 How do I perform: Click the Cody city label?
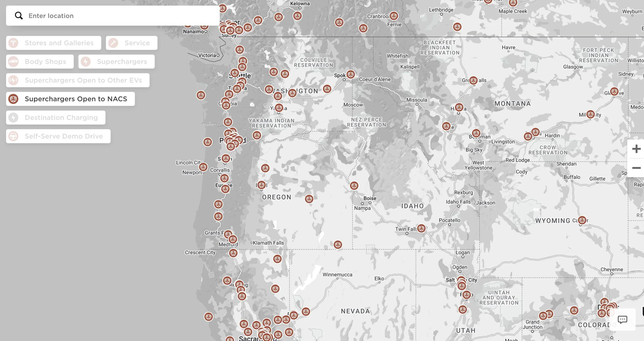tap(521, 172)
